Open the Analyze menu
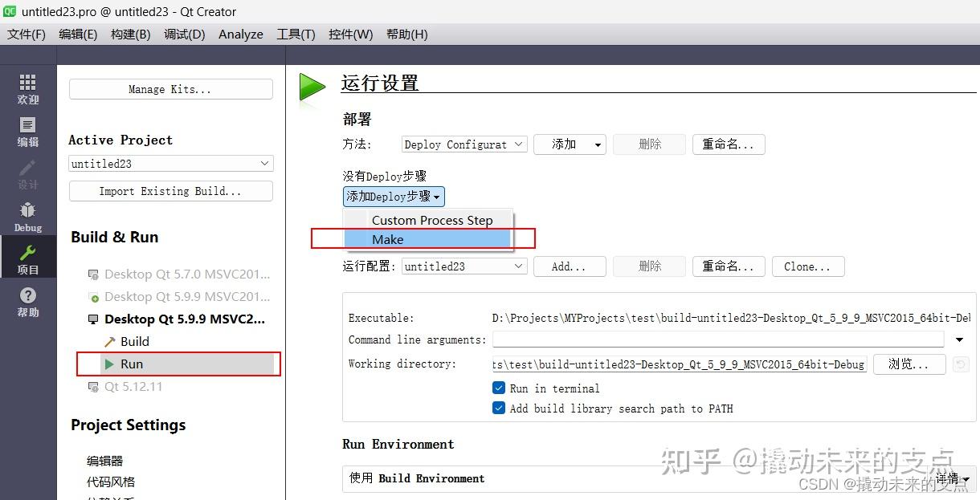The width and height of the screenshot is (980, 500). pos(240,34)
